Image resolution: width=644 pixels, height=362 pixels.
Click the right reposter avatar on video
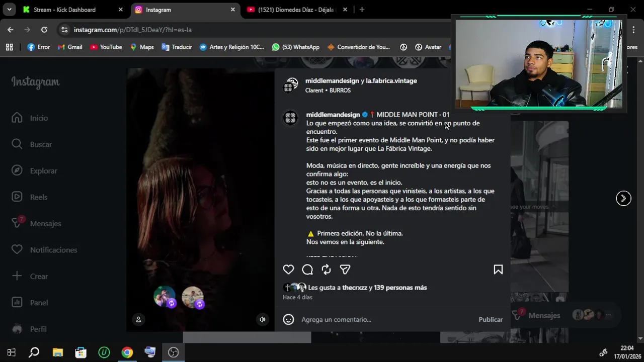(x=193, y=297)
